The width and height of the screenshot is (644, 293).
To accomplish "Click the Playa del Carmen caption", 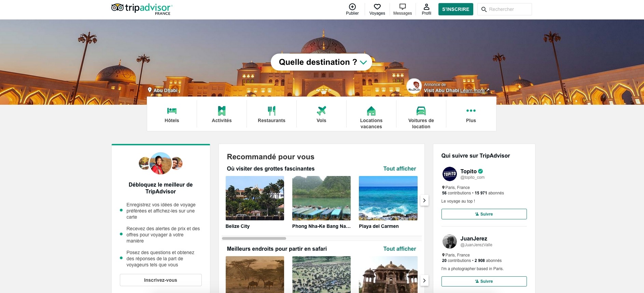I will (x=379, y=226).
